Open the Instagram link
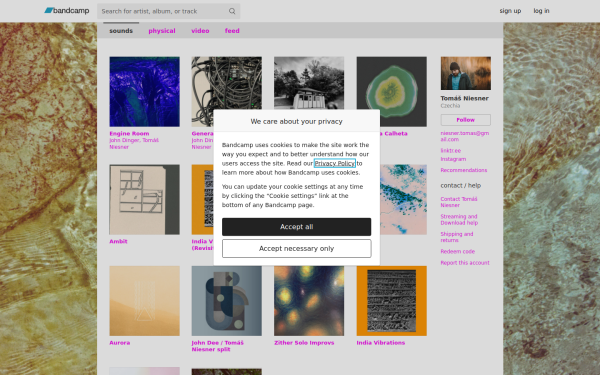 (453, 159)
